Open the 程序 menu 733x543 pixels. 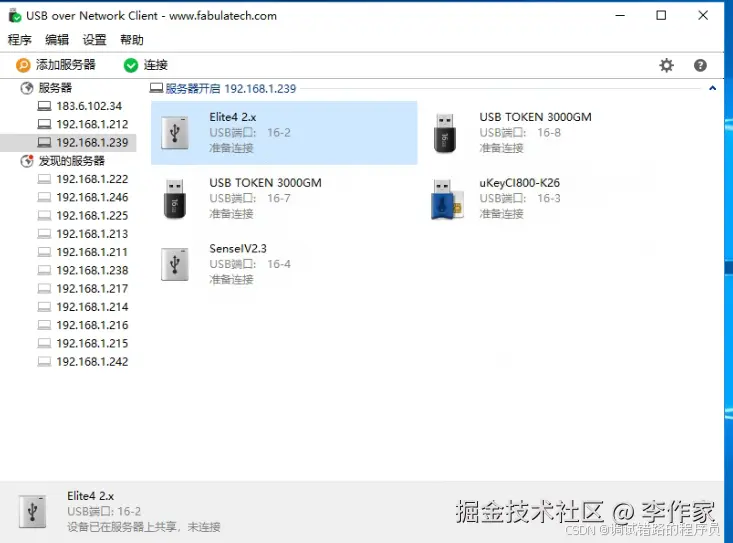20,40
